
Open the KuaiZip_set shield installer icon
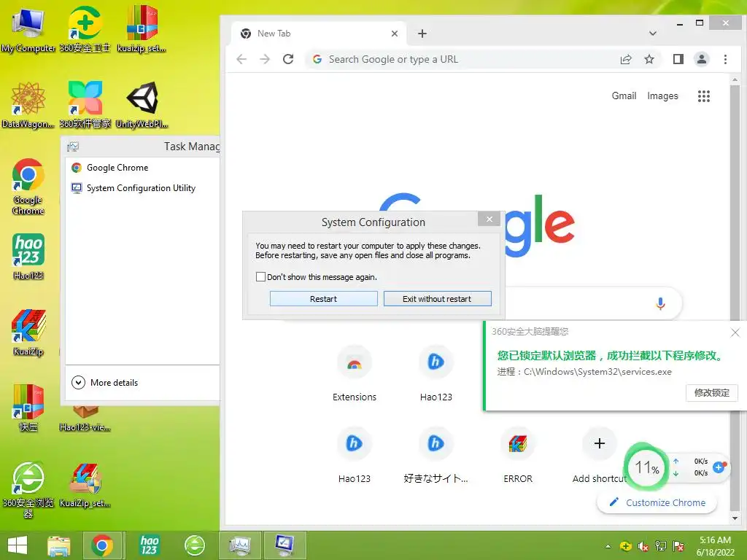[85, 486]
